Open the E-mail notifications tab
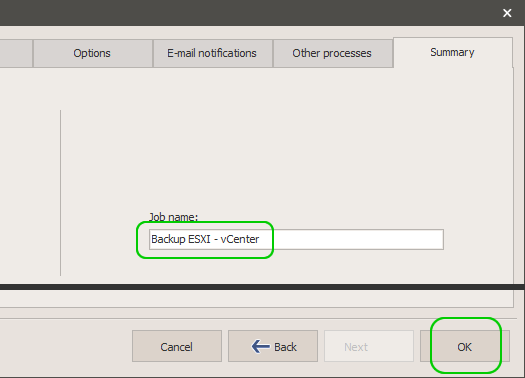The height and width of the screenshot is (378, 525). [x=213, y=53]
